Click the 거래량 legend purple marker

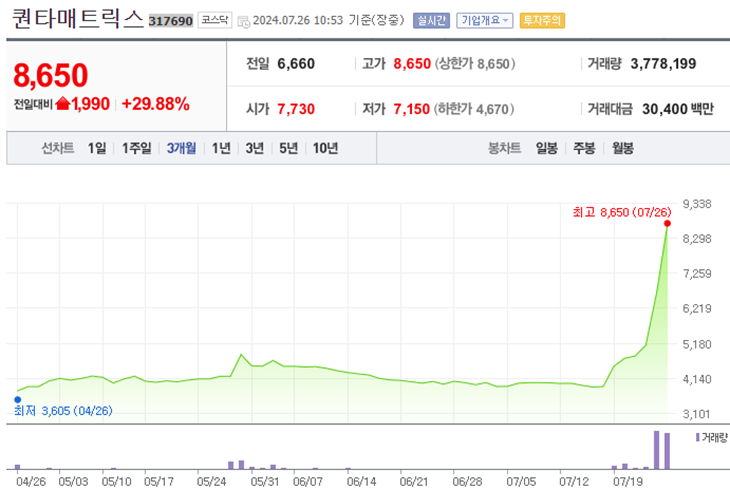[697, 437]
